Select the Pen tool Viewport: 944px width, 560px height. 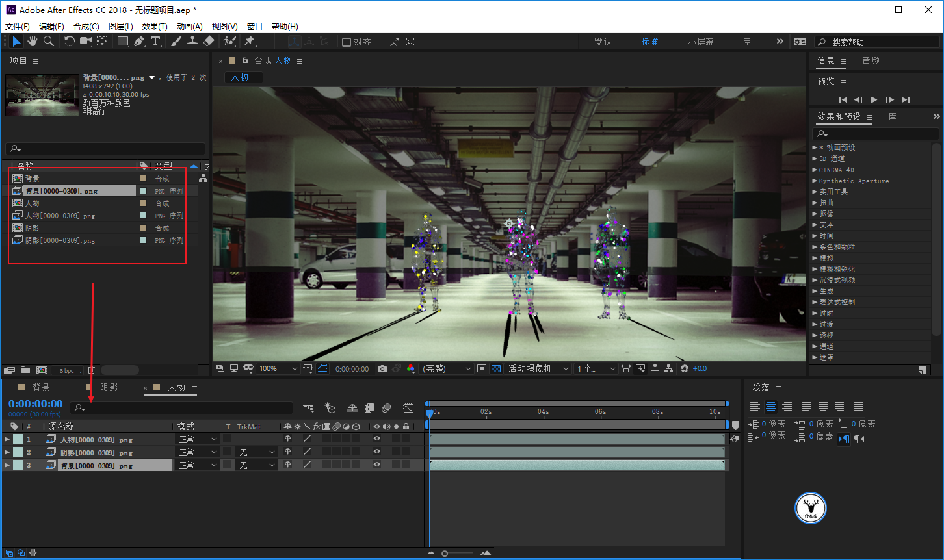point(139,42)
